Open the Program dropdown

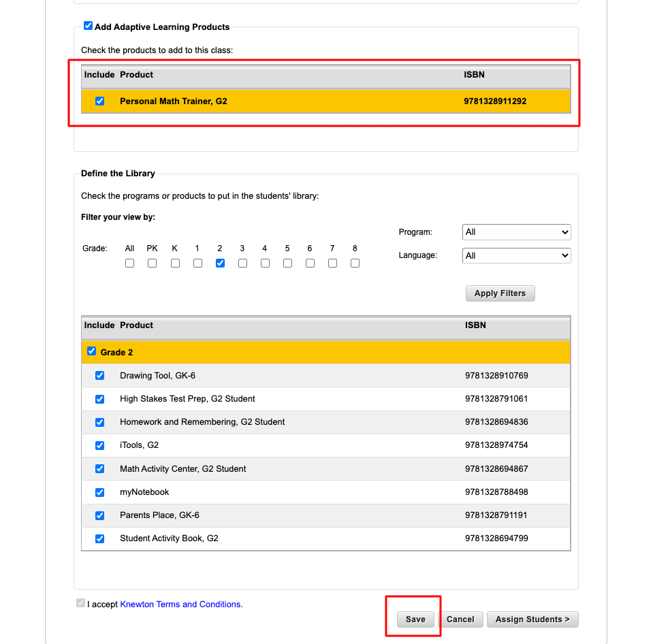(x=516, y=232)
